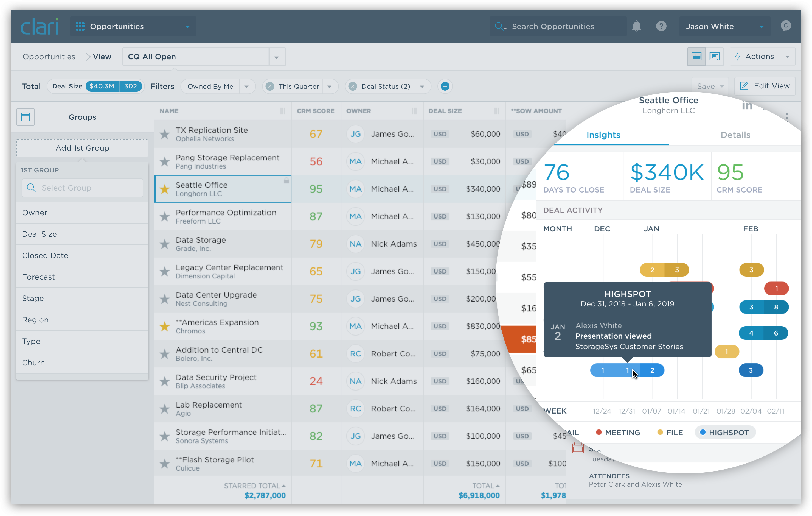Star the Performance Optimization opportunity
The image size is (812, 516).
[165, 216]
